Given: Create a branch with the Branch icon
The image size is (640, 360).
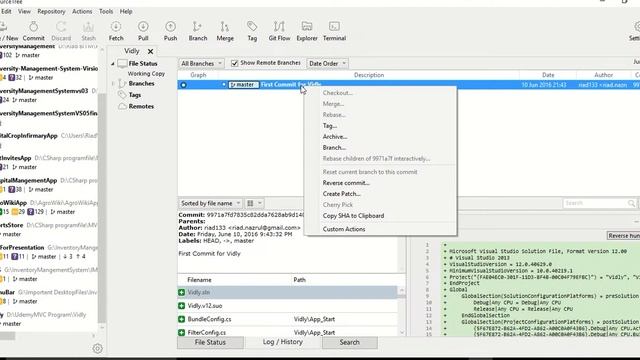Looking at the screenshot, I should (x=198, y=31).
